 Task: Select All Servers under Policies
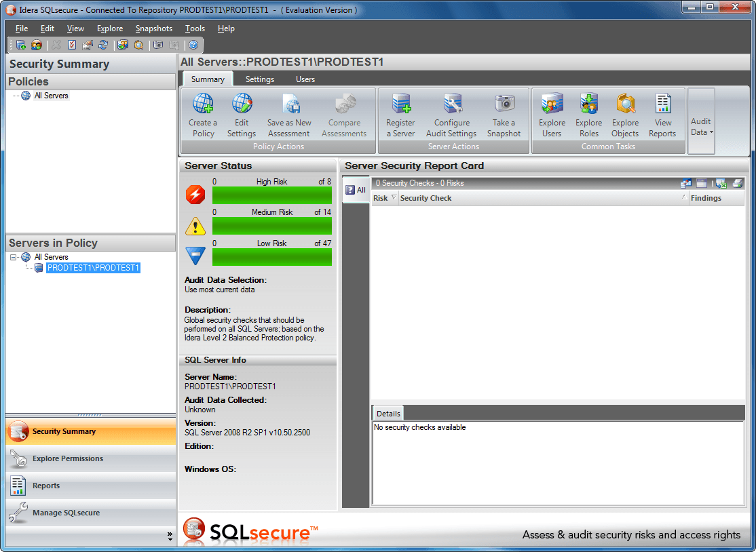pos(51,96)
